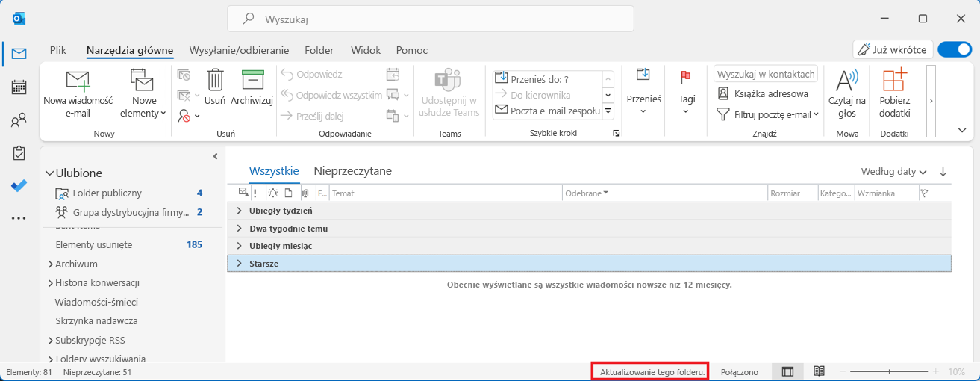
Task: Open To Do checkmark app in the sidebar
Action: coord(19,185)
